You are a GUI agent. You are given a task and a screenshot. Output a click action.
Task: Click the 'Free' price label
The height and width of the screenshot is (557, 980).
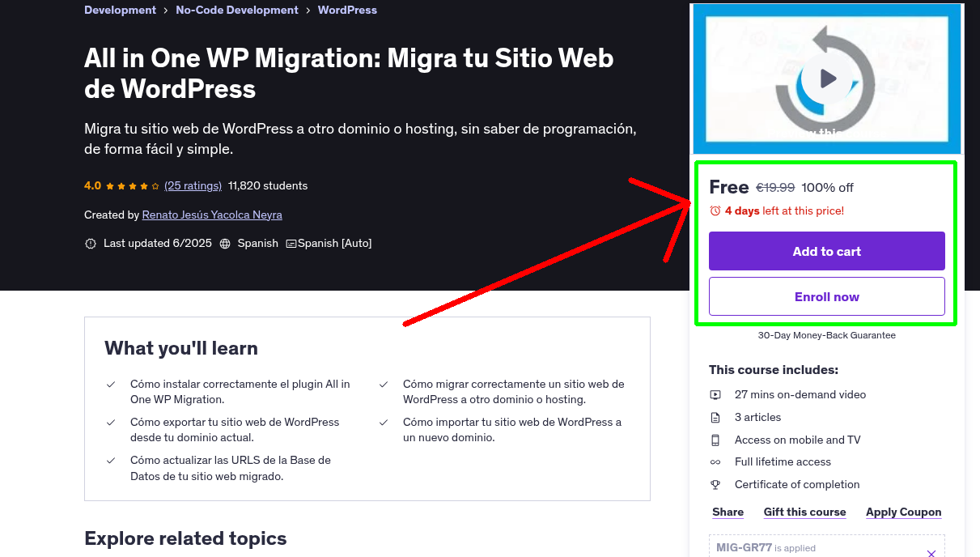[x=729, y=187]
